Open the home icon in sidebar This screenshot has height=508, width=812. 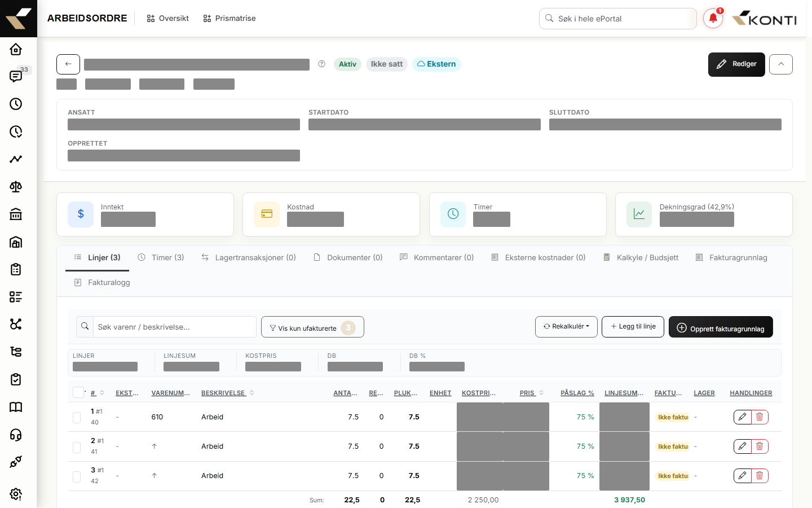16,49
